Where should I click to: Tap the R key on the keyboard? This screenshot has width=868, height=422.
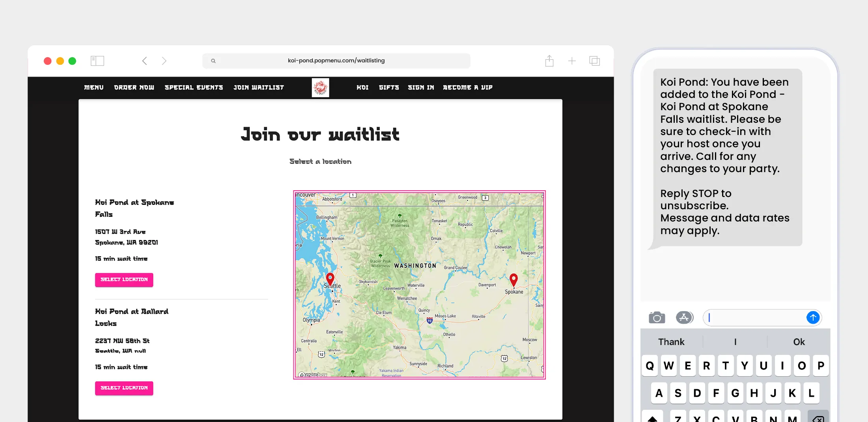[x=706, y=366]
